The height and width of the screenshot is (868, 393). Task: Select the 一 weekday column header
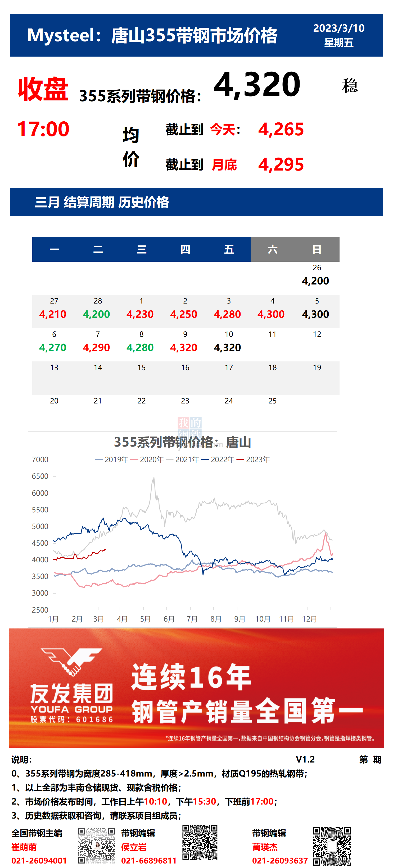coord(54,249)
